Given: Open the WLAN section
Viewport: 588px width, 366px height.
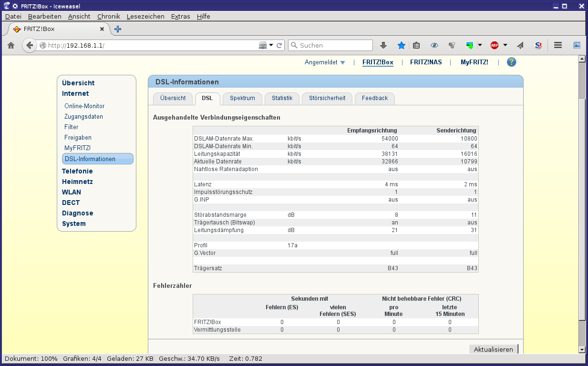Looking at the screenshot, I should tap(72, 192).
